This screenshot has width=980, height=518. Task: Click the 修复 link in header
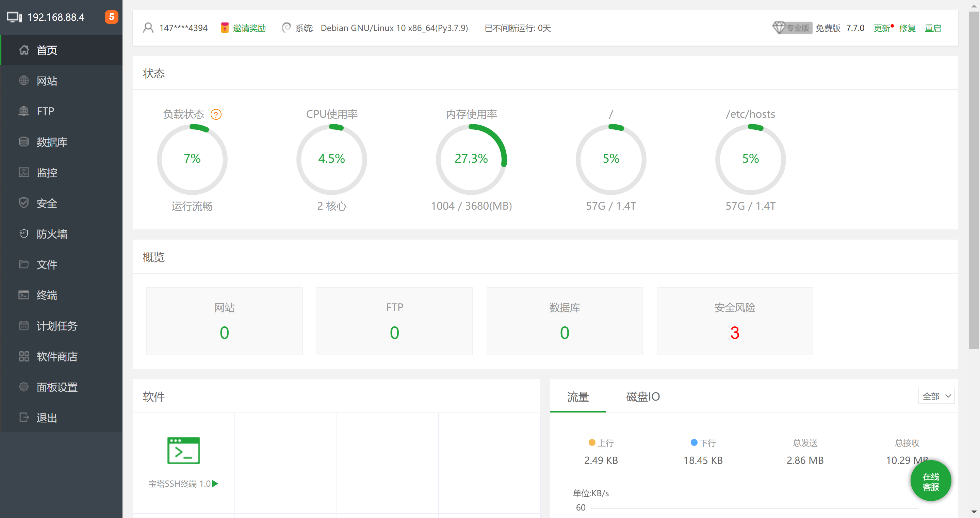[907, 28]
